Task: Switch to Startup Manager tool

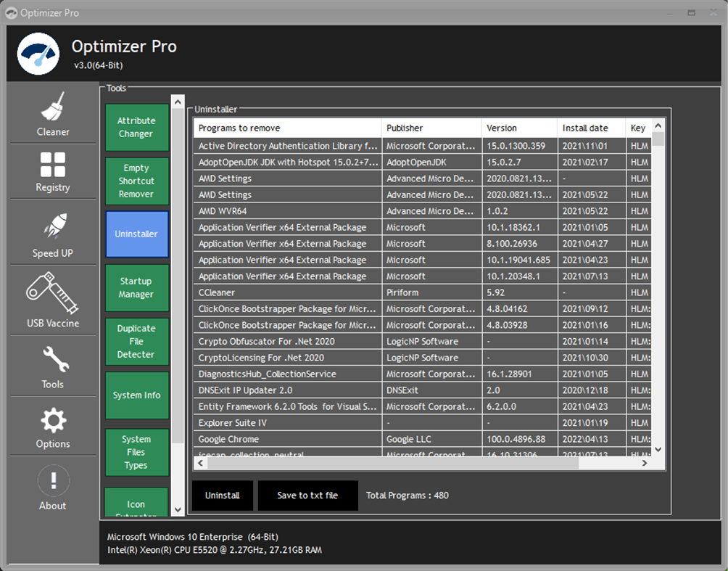Action: (x=136, y=287)
